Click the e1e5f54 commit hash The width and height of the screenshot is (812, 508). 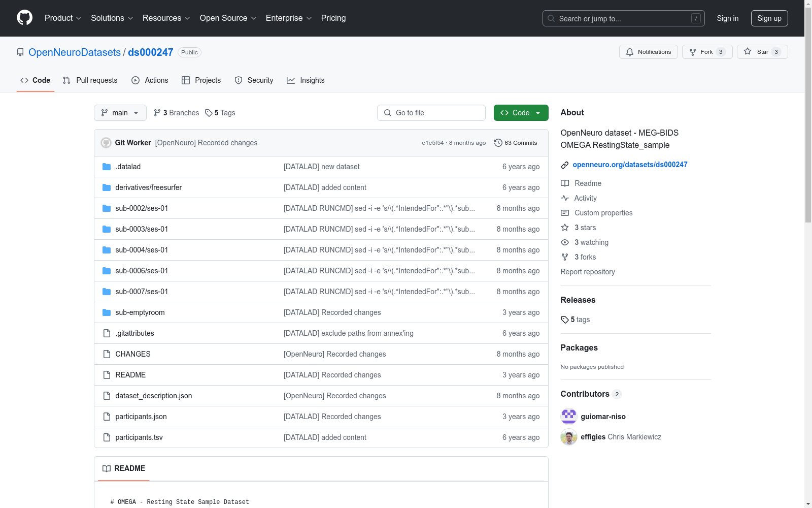pyautogui.click(x=432, y=143)
